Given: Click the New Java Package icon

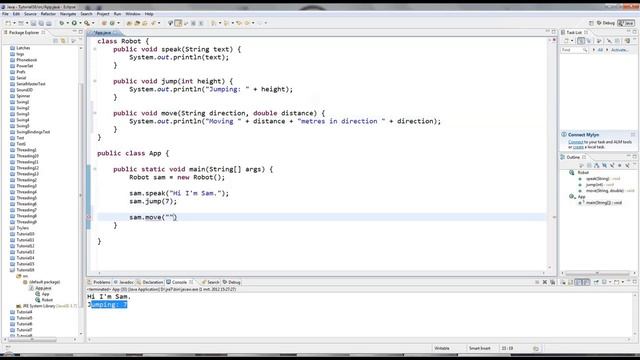Looking at the screenshot, I should (x=104, y=23).
